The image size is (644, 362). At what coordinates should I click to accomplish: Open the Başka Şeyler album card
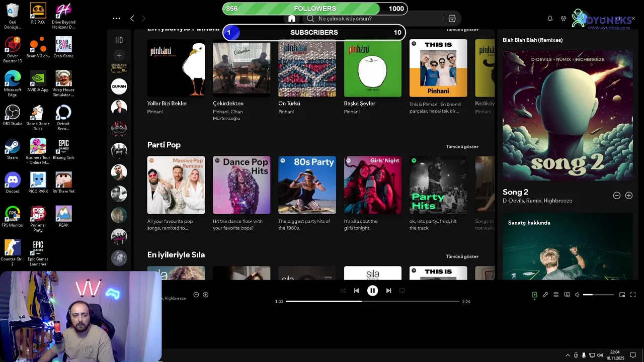(x=373, y=77)
